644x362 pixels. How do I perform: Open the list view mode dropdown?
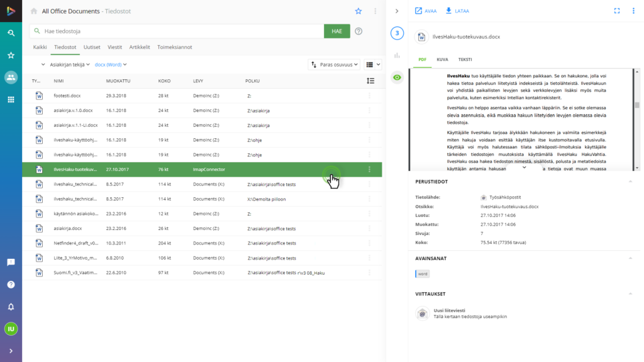pos(374,65)
